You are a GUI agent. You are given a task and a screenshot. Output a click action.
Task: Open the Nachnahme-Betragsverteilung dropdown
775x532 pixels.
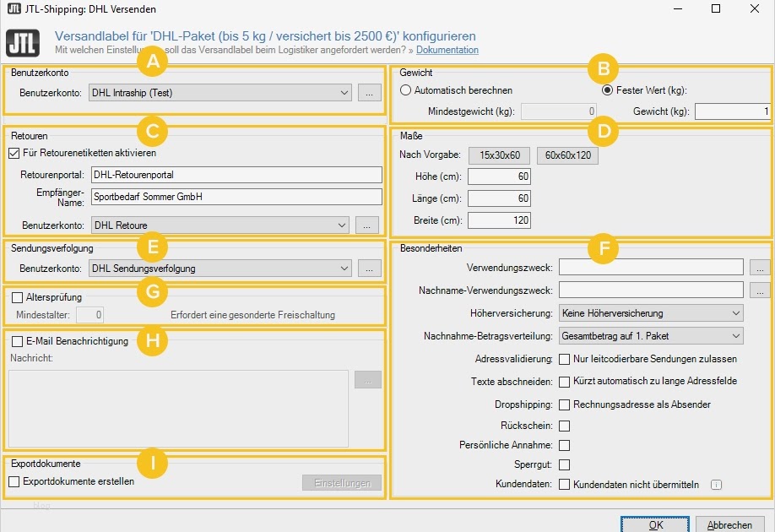651,336
